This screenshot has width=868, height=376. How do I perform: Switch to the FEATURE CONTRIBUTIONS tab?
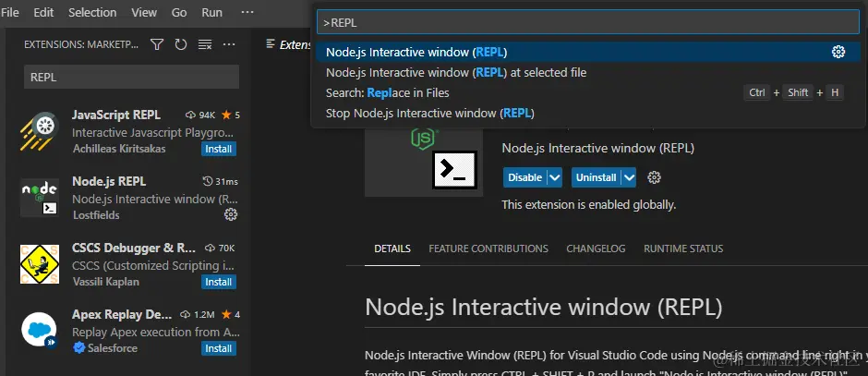[488, 249]
